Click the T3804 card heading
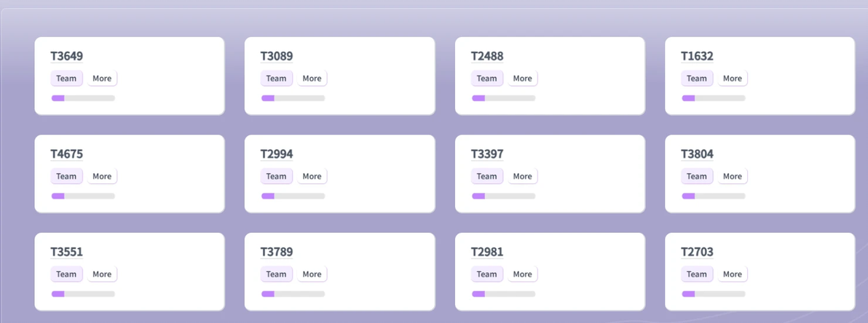 click(x=697, y=154)
